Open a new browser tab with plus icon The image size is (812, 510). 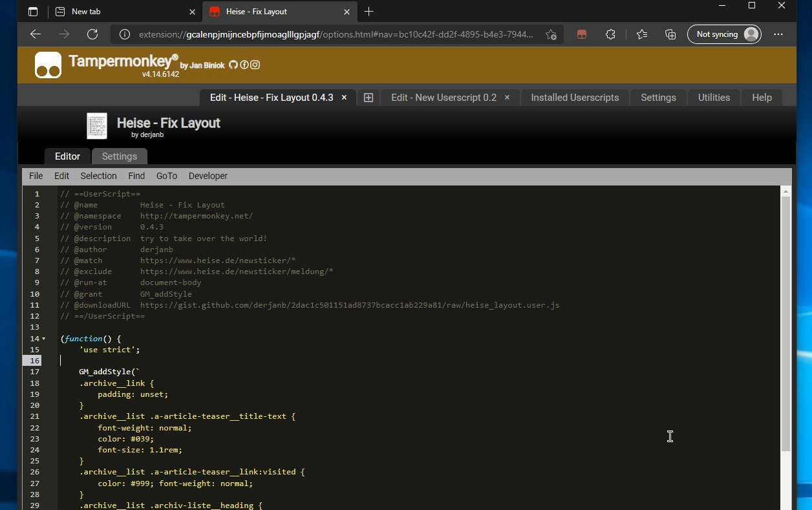(x=369, y=12)
